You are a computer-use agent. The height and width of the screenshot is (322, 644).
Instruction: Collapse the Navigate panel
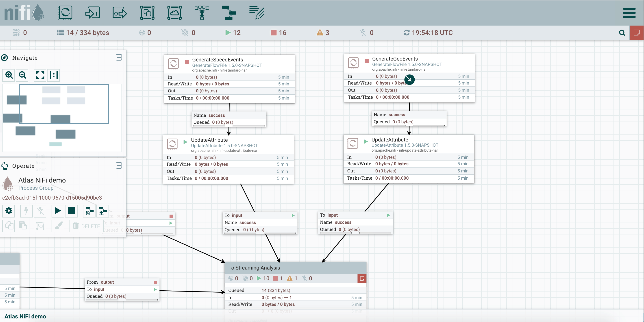[x=119, y=57]
